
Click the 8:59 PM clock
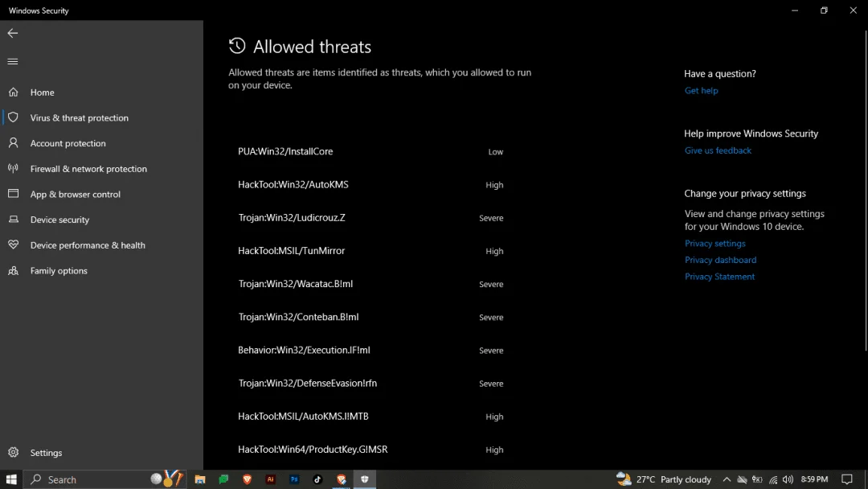(814, 479)
